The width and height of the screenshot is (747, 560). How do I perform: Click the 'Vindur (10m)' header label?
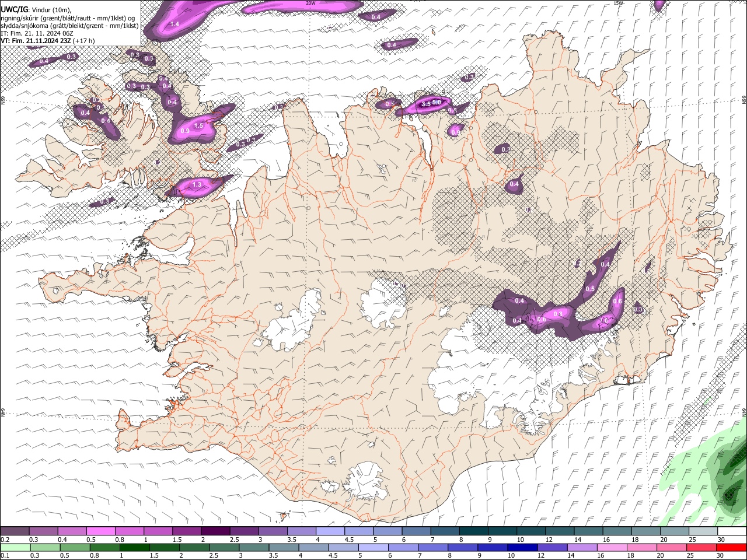point(51,9)
